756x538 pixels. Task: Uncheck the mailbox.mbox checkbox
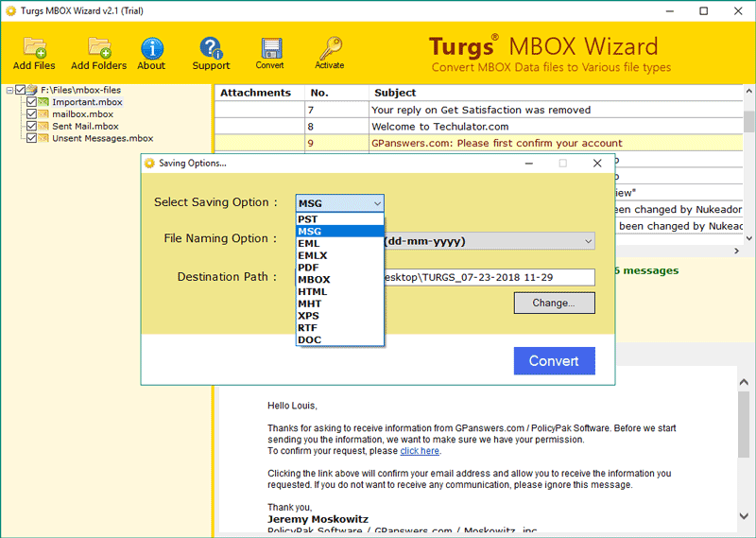pos(31,113)
